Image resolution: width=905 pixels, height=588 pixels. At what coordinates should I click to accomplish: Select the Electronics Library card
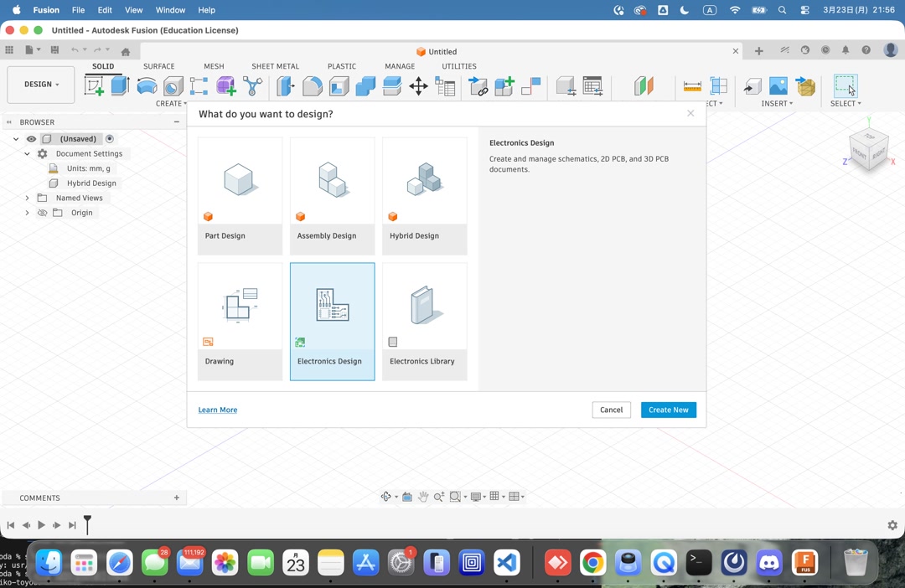pos(425,322)
